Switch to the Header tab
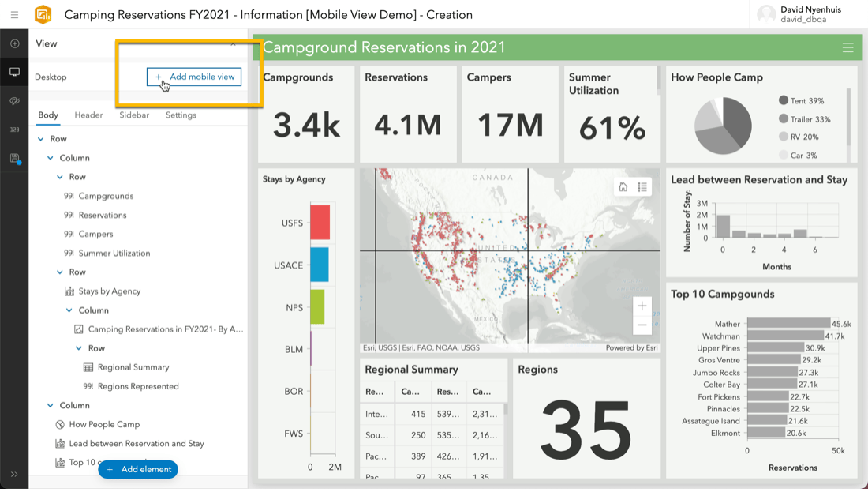868x492 pixels. pos(88,115)
